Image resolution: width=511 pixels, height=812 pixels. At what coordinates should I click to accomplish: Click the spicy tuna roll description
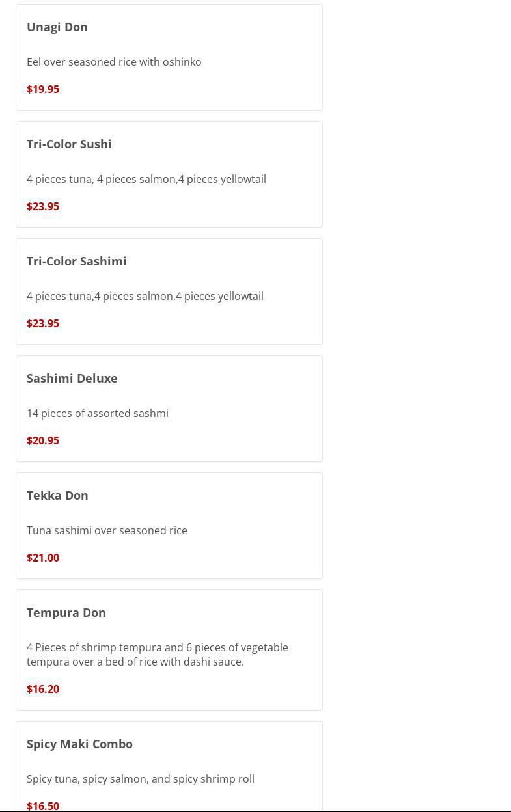(x=141, y=779)
